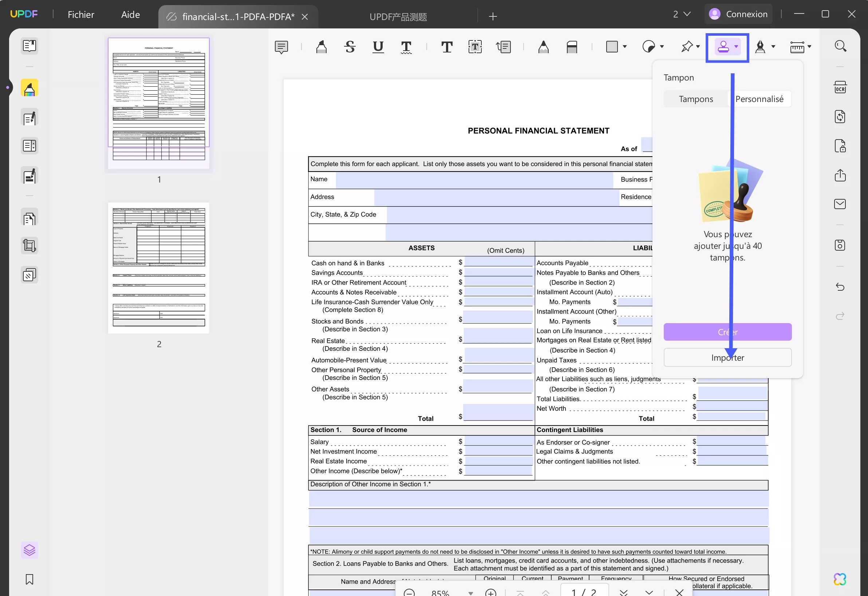Open the layers panel icon

click(29, 550)
